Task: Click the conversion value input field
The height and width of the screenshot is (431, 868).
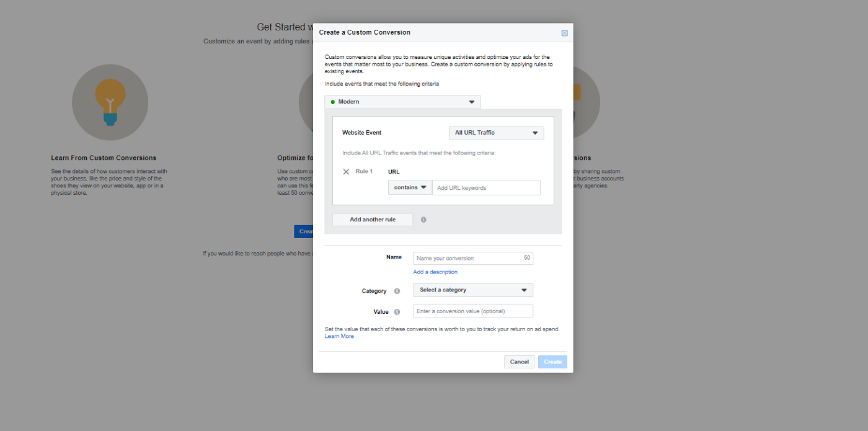Action: coord(473,311)
